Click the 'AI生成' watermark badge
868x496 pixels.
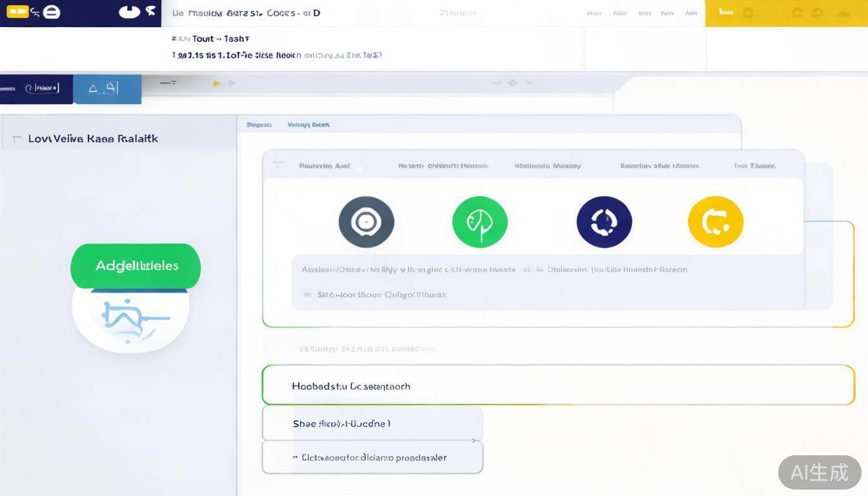pos(819,472)
